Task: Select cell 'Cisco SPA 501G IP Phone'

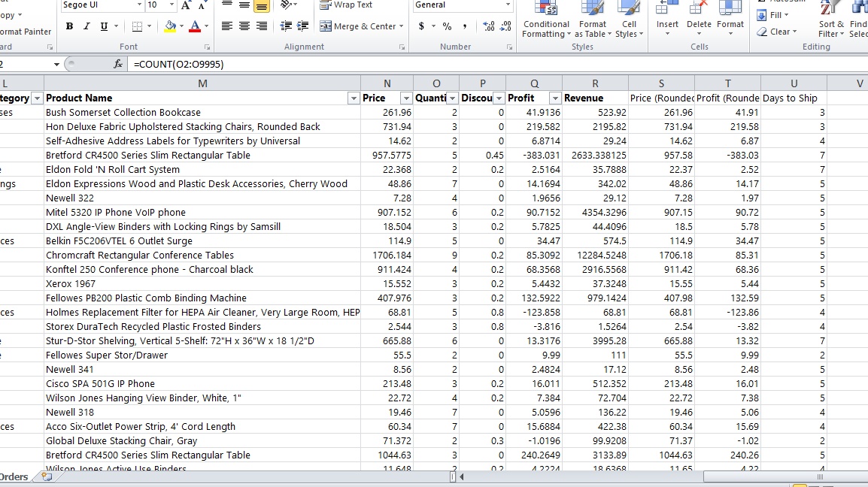Action: [202, 383]
